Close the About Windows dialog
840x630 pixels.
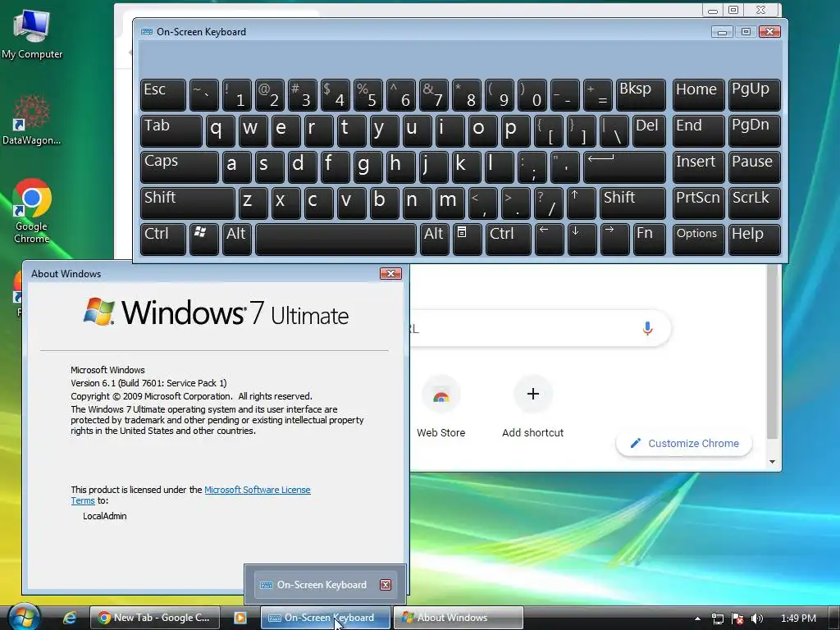pyautogui.click(x=390, y=274)
